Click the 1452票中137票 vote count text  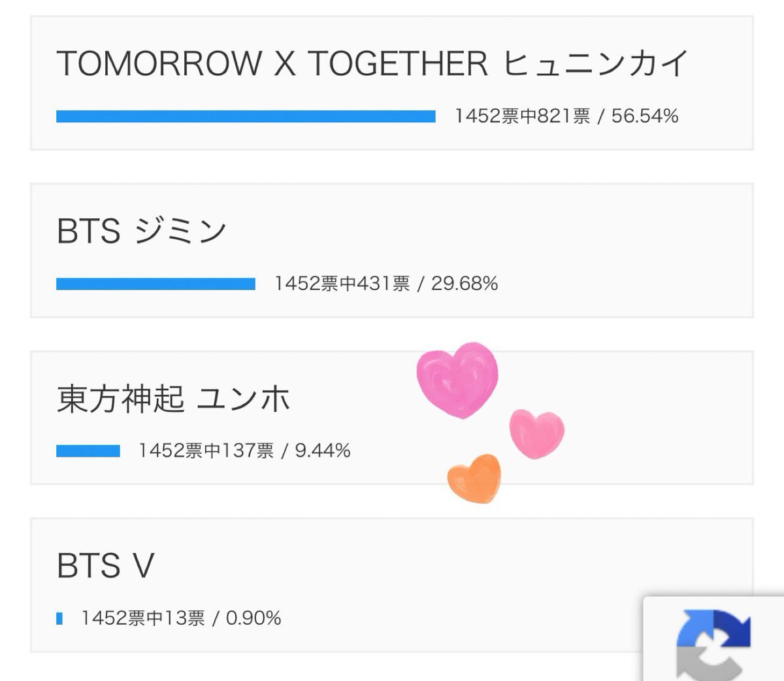click(x=206, y=451)
